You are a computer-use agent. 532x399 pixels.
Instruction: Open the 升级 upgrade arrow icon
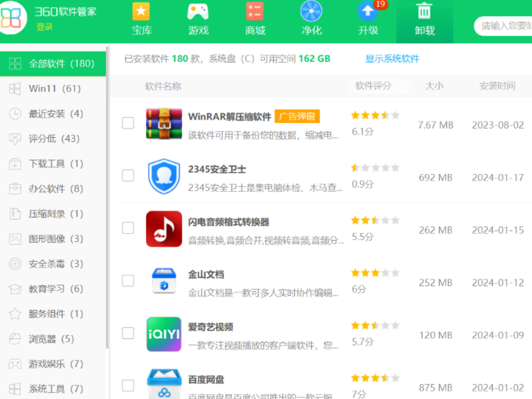(367, 11)
